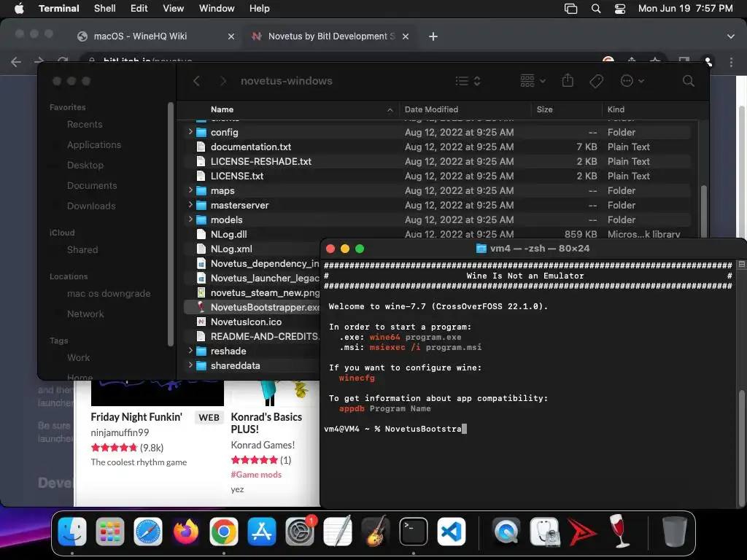747x560 pixels.
Task: Select novetus_steam_new.png file
Action: coord(265,292)
